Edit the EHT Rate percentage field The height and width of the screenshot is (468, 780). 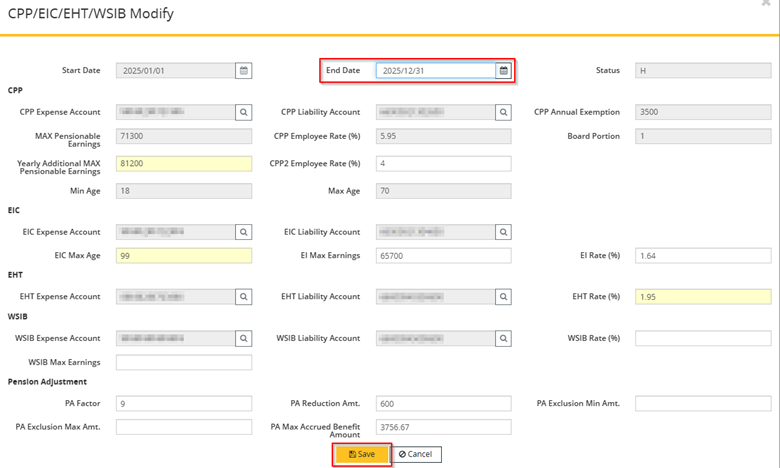(x=703, y=297)
